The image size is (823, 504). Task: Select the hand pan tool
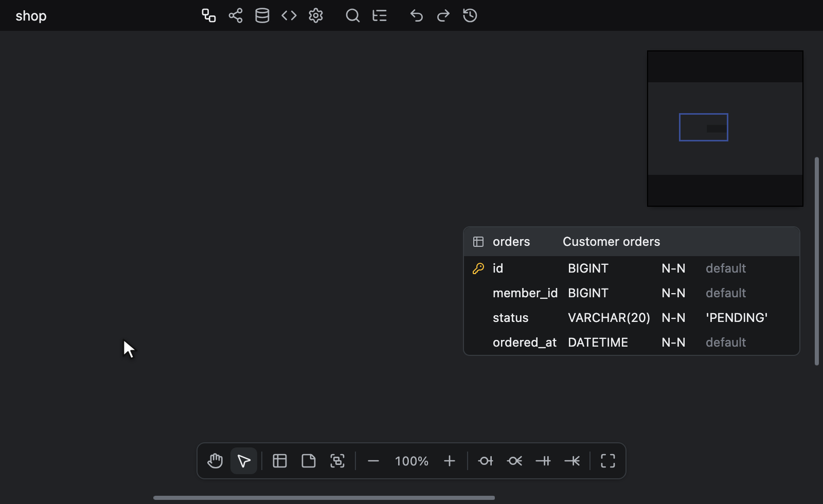point(215,461)
